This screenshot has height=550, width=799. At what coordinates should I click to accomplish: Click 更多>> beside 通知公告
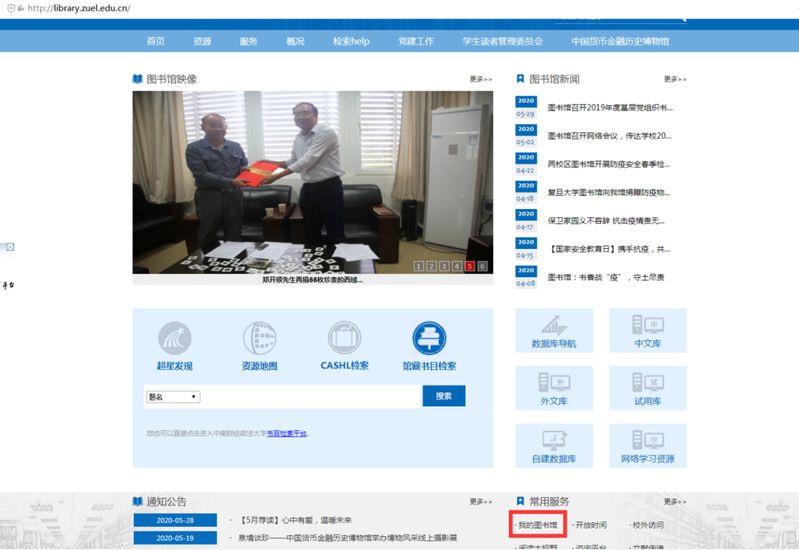click(481, 502)
